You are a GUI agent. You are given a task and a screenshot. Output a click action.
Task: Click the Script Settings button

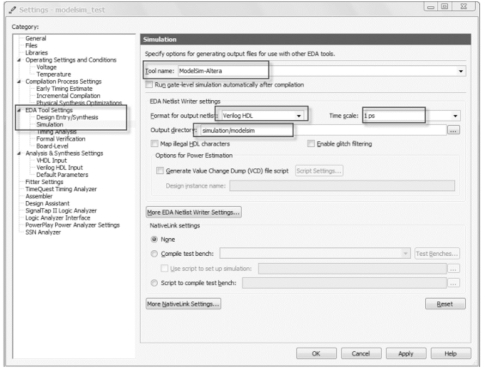tap(319, 171)
